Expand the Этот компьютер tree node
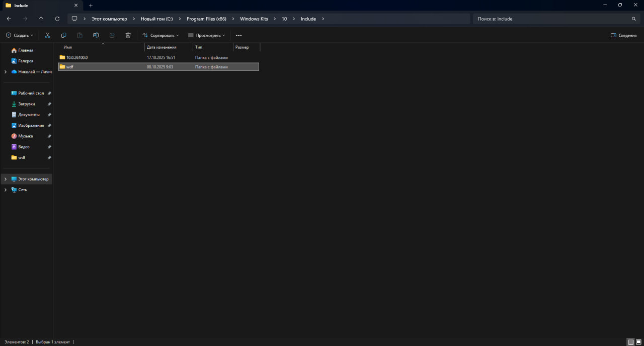The image size is (644, 346). coord(6,179)
